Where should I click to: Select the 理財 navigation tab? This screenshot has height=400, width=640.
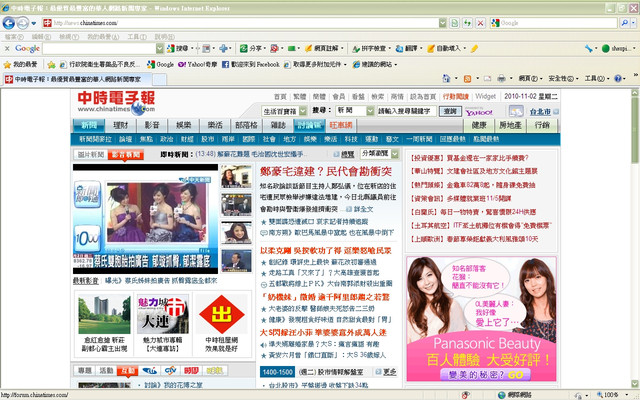120,125
